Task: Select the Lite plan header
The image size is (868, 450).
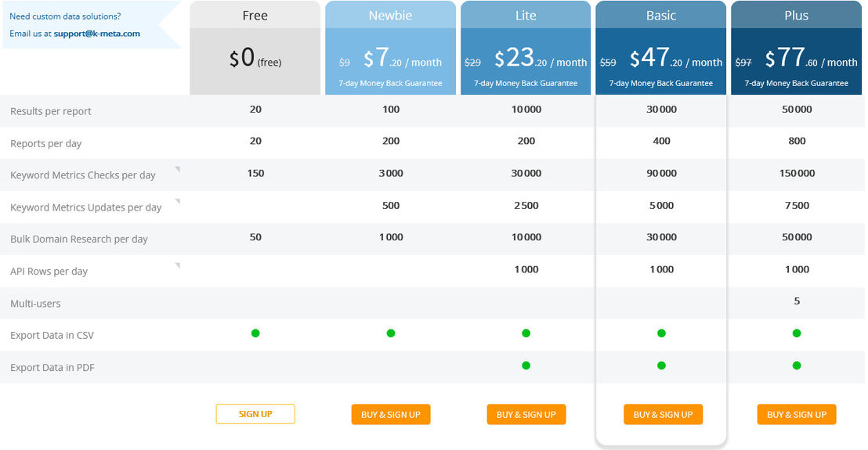Action: click(x=526, y=16)
